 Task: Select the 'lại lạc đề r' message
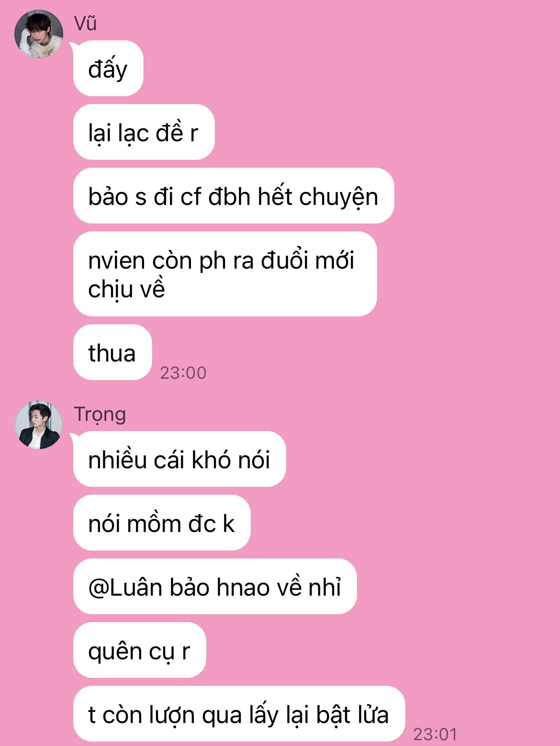[144, 132]
